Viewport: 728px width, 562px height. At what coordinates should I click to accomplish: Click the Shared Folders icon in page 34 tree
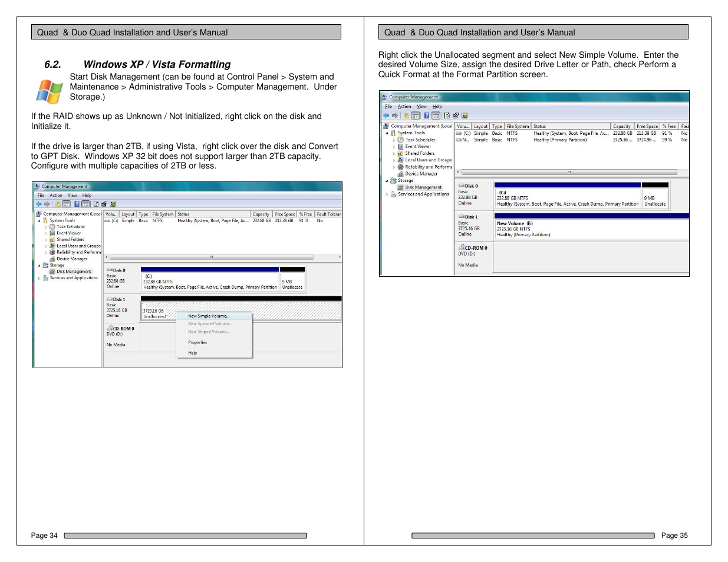[52, 240]
